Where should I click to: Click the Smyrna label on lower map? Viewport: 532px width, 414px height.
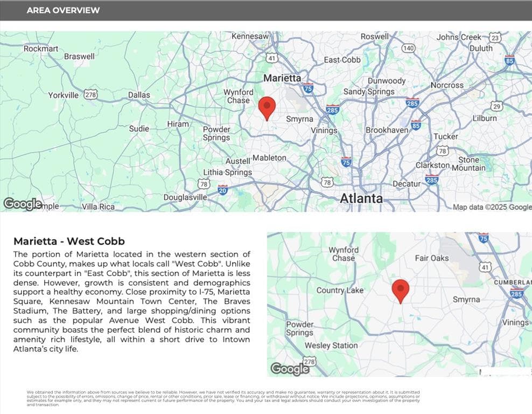[466, 299]
